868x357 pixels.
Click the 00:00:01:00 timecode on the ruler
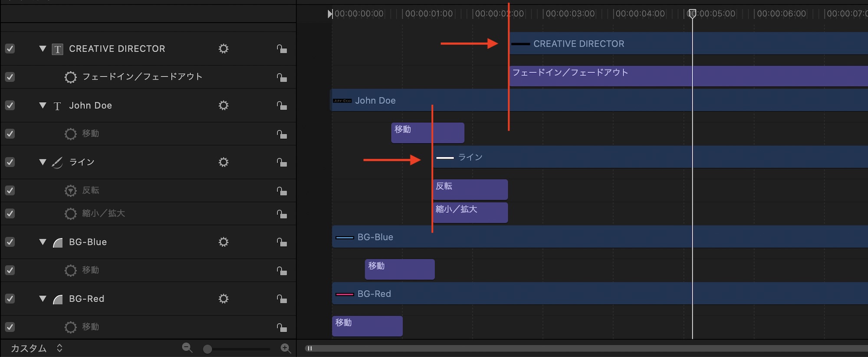click(429, 14)
